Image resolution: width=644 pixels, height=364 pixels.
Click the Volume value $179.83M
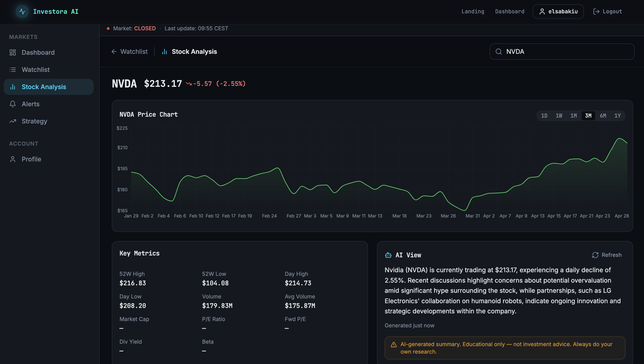point(217,305)
